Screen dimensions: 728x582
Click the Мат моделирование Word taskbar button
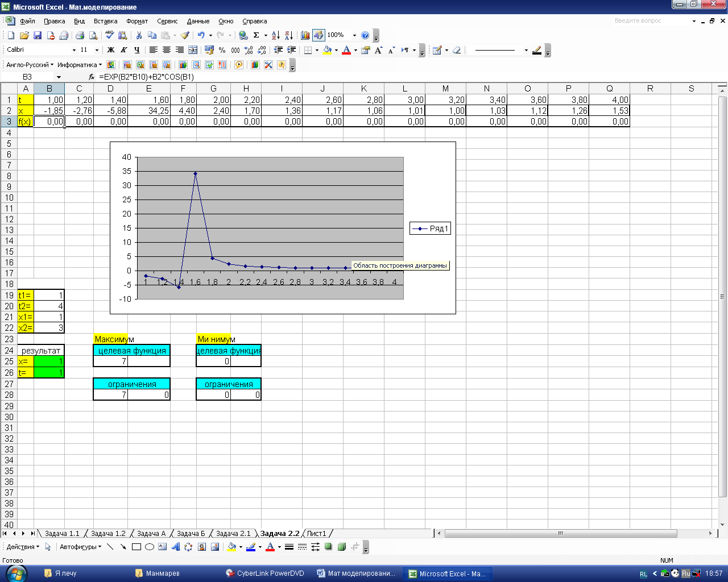point(356,573)
